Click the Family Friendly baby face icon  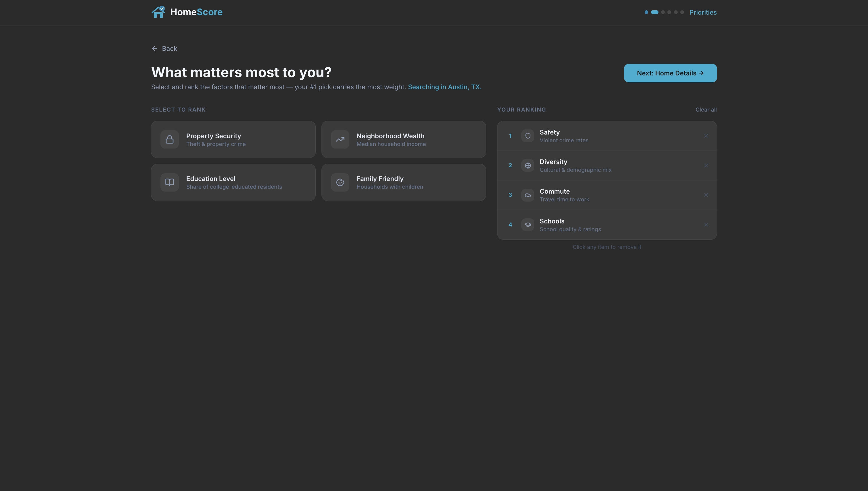click(340, 182)
